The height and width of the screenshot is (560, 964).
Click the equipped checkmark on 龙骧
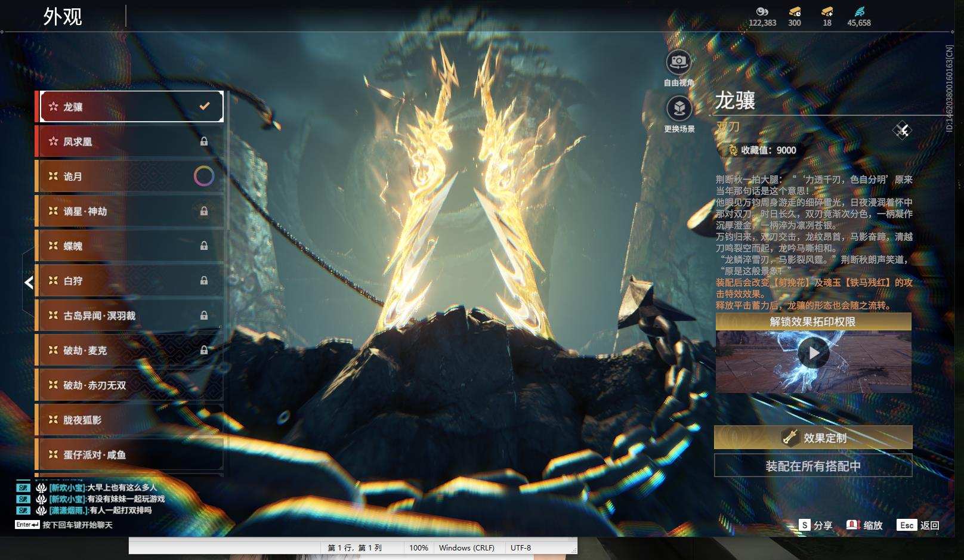pyautogui.click(x=205, y=106)
